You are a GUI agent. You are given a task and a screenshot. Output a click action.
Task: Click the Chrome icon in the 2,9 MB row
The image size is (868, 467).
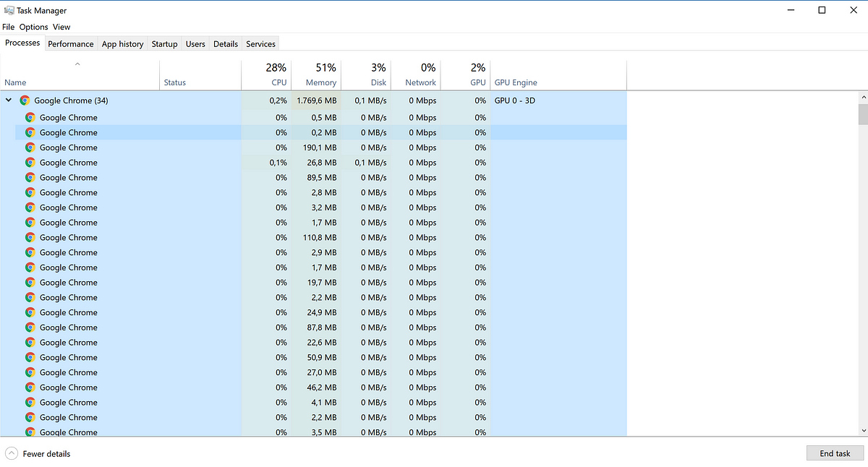(30, 252)
